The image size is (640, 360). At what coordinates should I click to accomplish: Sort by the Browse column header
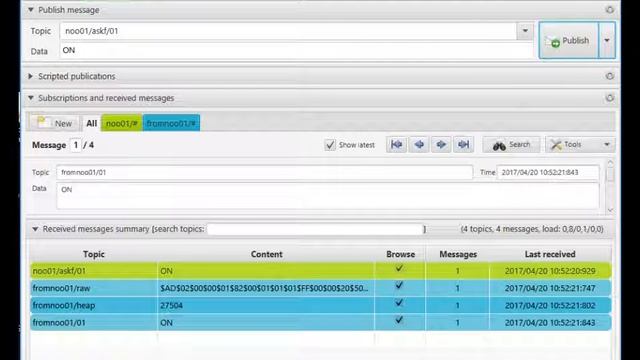400,254
